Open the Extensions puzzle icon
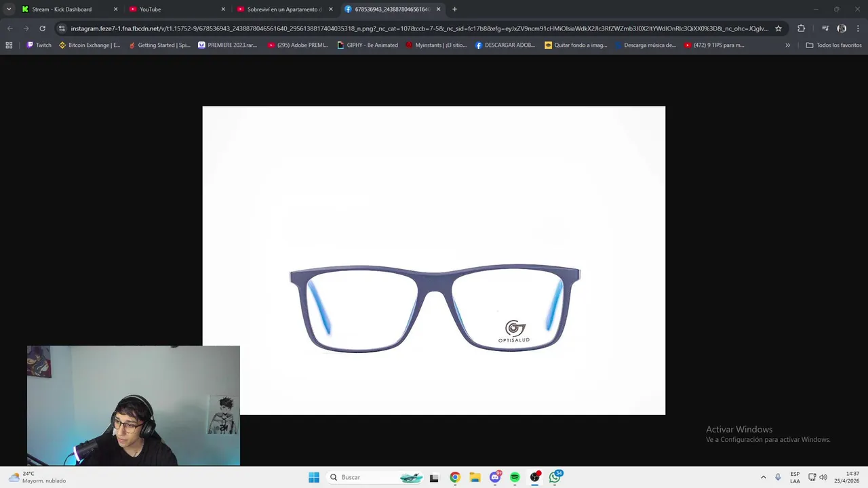This screenshot has width=868, height=488. (801, 28)
